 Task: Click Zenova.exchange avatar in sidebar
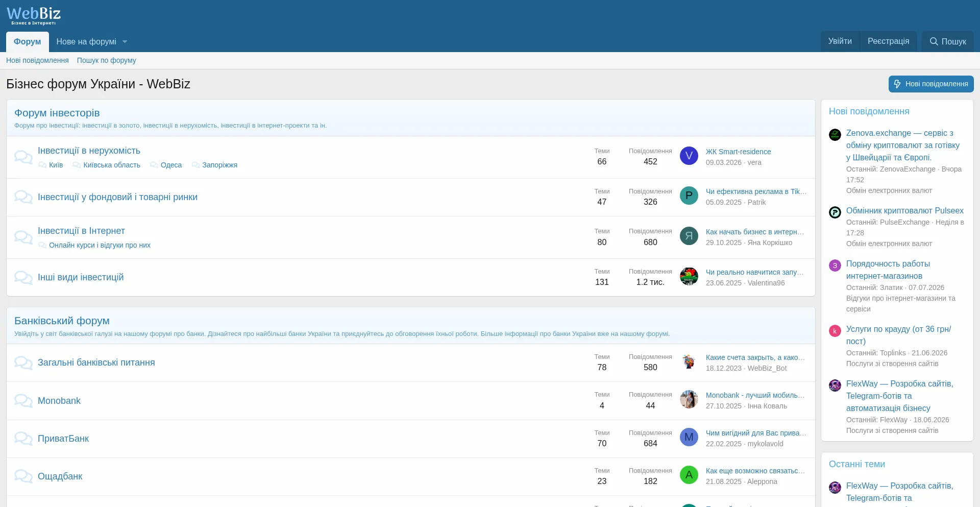[x=835, y=135]
